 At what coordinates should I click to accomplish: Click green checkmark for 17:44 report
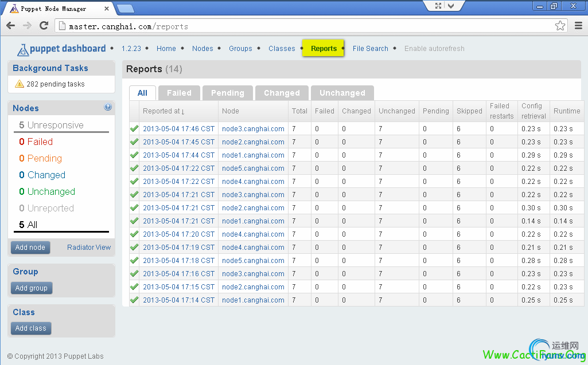134,155
